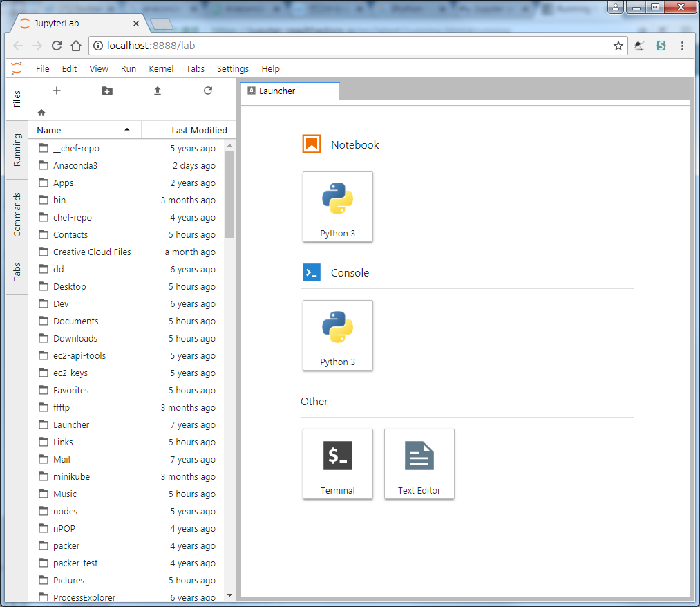Viewport: 700px width, 607px height.
Task: Select the Downloads folder
Action: (x=126, y=338)
